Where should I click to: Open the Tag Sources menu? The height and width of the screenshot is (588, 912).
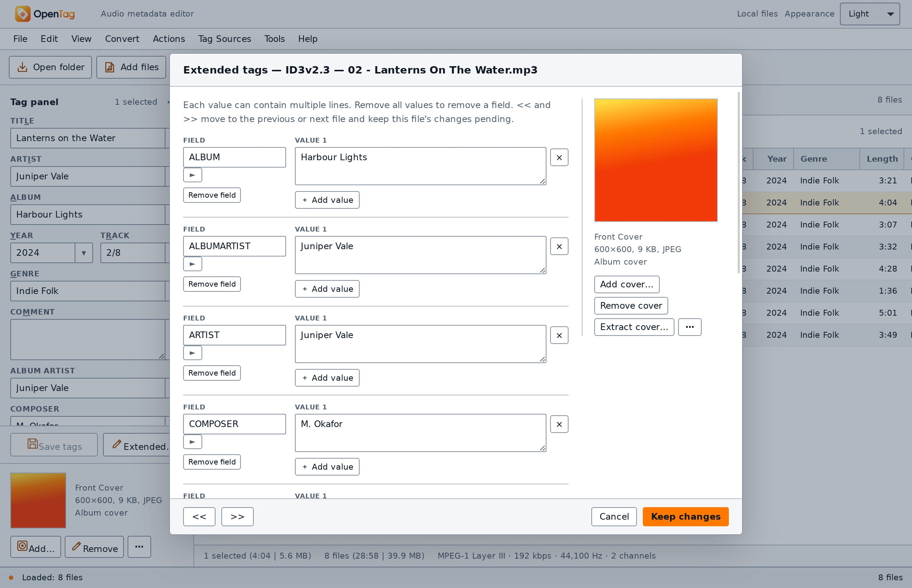(224, 39)
